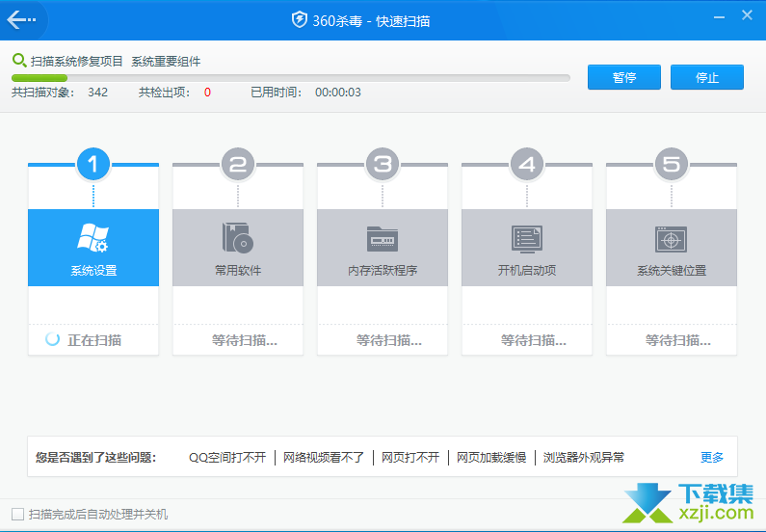Pause the scan with 暂停 button

click(x=624, y=77)
